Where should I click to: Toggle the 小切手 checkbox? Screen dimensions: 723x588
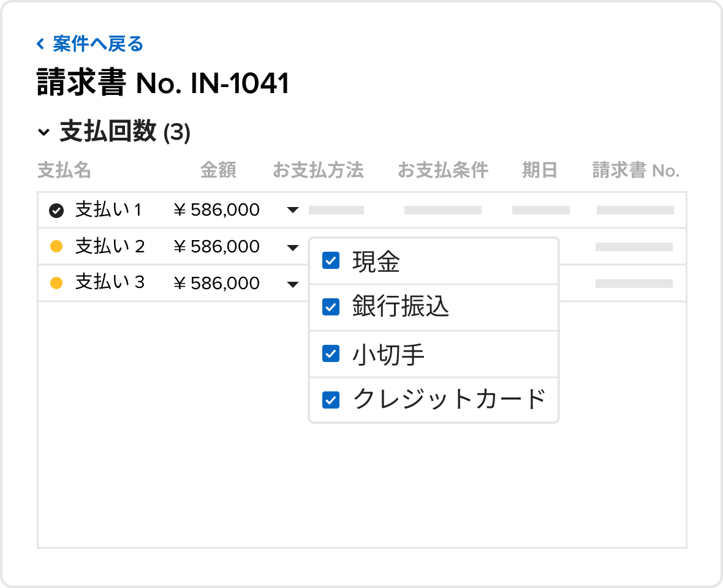[331, 353]
